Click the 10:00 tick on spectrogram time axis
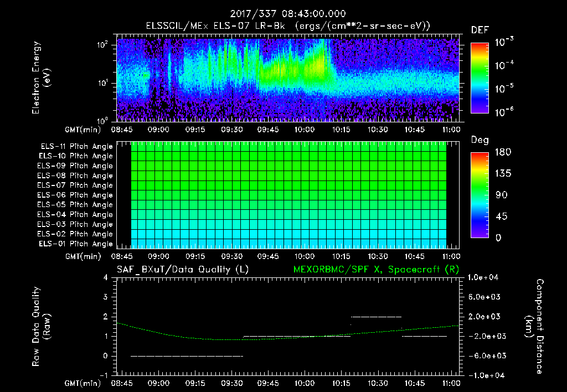The height and width of the screenshot is (392, 567). click(x=304, y=130)
